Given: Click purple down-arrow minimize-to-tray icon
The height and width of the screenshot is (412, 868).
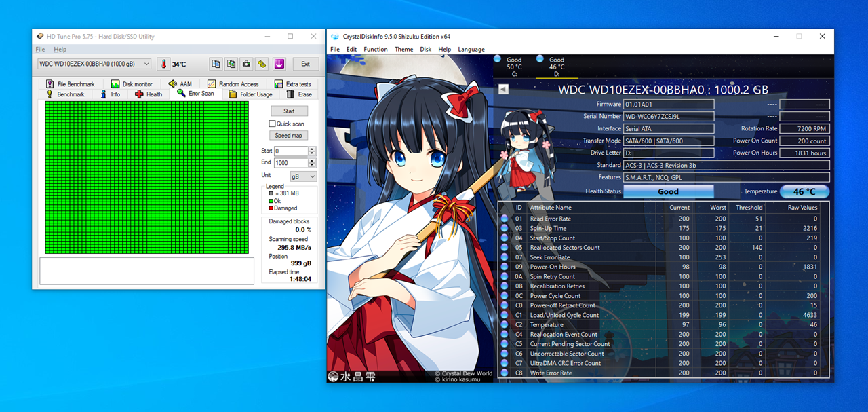Looking at the screenshot, I should (279, 64).
